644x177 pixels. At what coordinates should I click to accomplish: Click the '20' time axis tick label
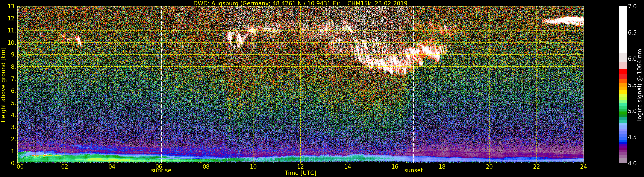coord(489,166)
